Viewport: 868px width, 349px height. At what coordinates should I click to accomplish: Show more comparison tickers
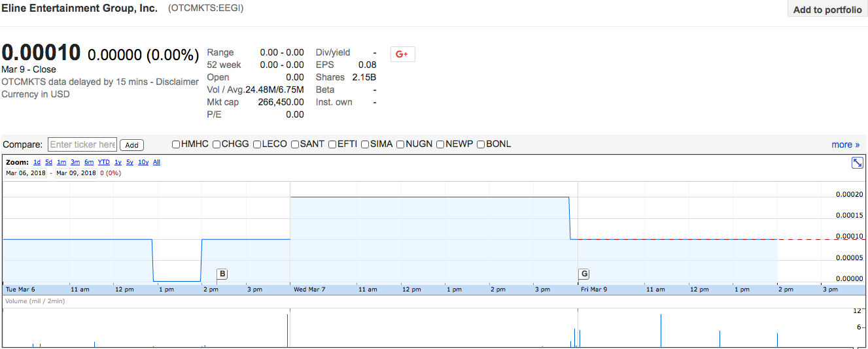pyautogui.click(x=845, y=144)
